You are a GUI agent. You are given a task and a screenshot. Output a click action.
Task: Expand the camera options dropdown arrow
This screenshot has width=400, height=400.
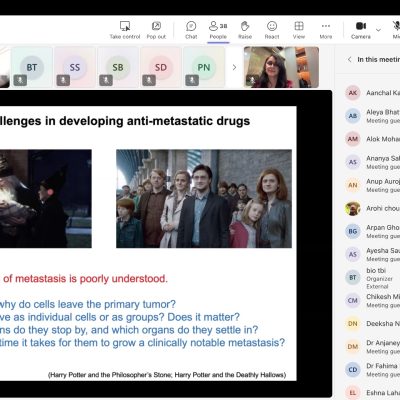(378, 30)
